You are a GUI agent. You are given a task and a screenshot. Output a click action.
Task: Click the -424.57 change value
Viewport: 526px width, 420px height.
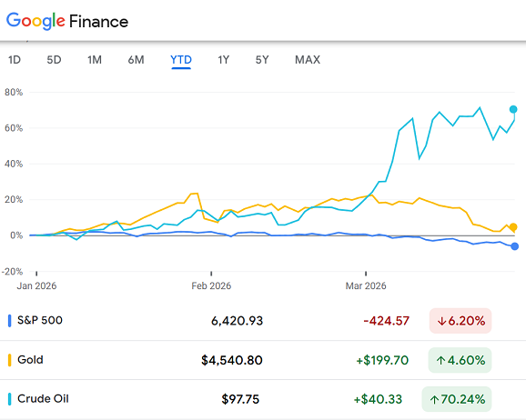387,321
